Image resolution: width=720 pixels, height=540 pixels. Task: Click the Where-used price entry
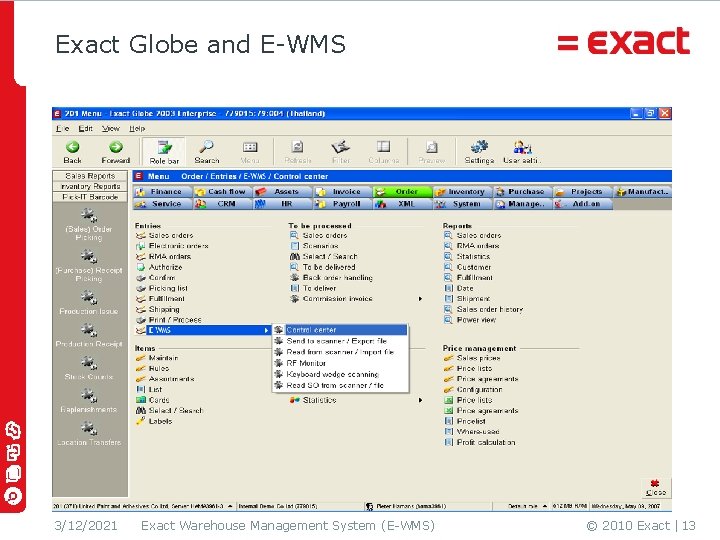pyautogui.click(x=478, y=432)
